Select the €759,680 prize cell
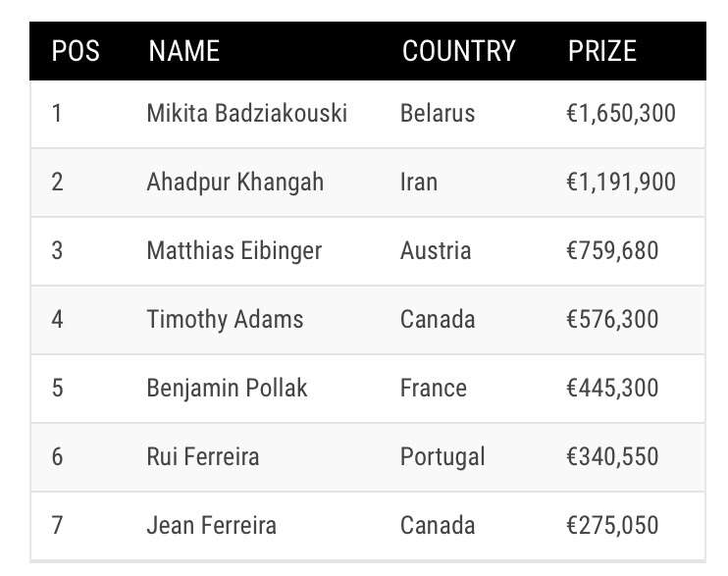728x576 pixels. [x=612, y=251]
